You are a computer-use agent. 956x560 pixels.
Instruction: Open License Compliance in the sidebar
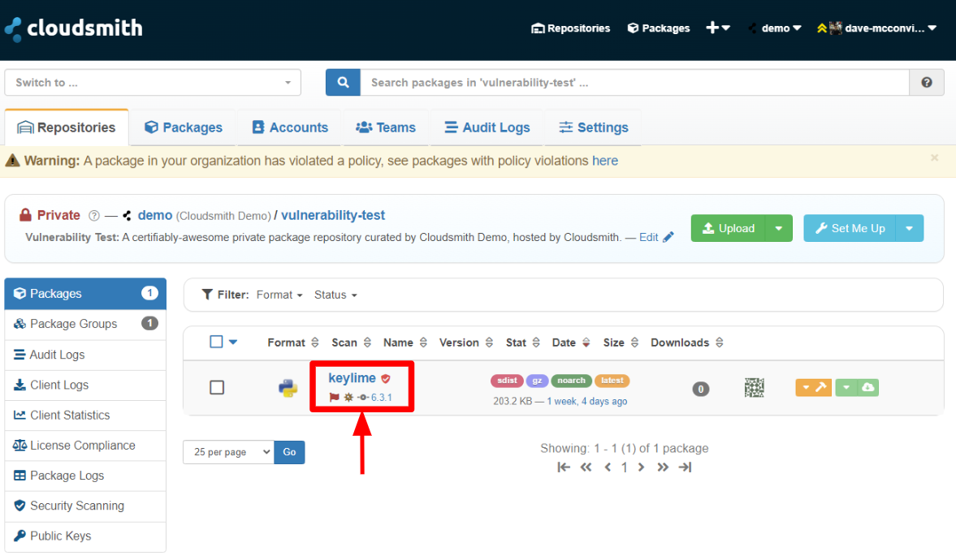pyautogui.click(x=85, y=446)
